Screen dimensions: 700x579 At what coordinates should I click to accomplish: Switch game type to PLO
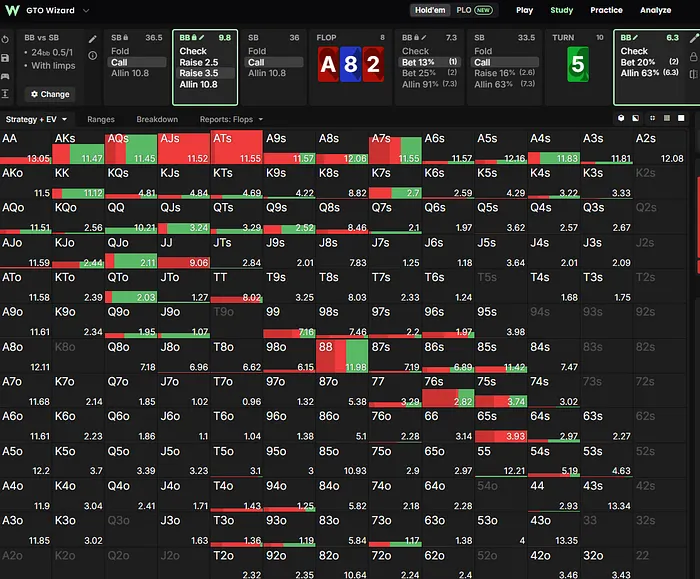pyautogui.click(x=475, y=10)
